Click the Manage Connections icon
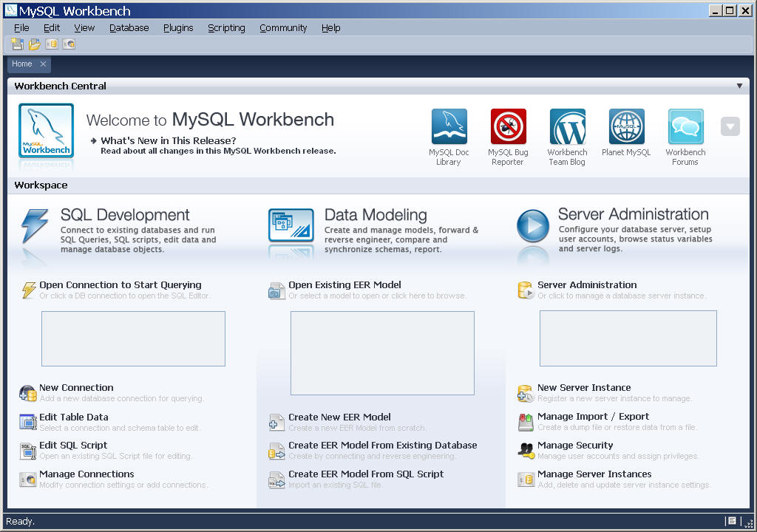757x532 pixels. tap(28, 480)
